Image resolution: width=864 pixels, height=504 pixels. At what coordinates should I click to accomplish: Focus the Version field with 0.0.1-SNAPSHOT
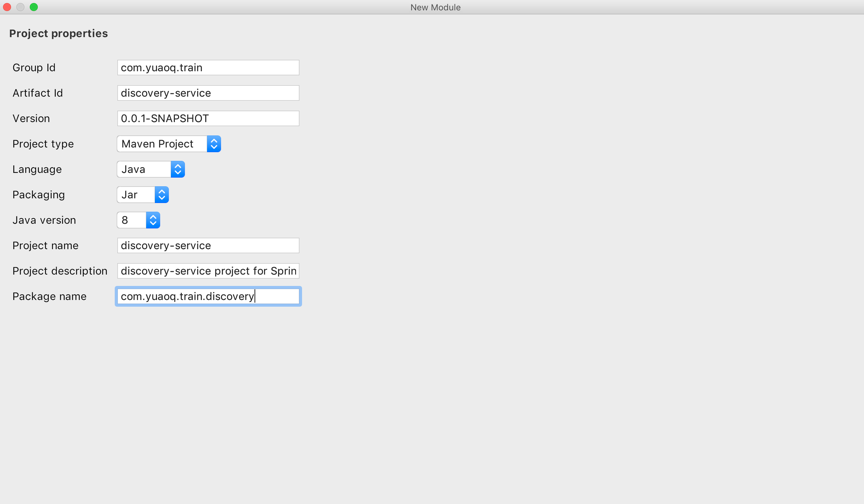click(x=208, y=118)
